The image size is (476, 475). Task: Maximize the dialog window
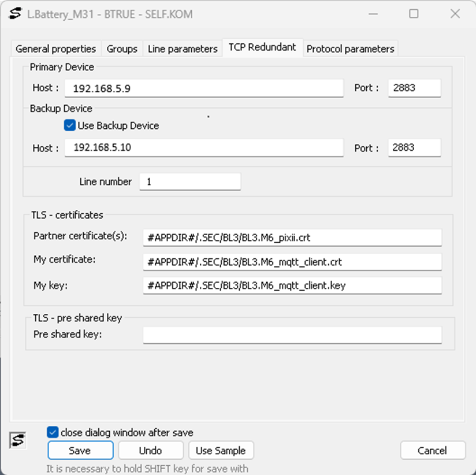click(x=414, y=14)
